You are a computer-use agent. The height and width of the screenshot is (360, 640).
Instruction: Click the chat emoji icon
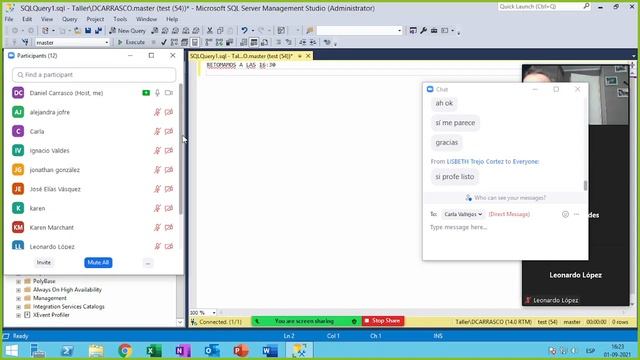(x=565, y=214)
